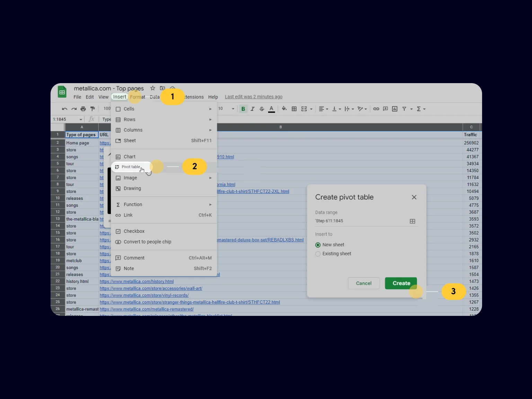This screenshot has height=399, width=532.
Task: Choose Rows in the Insert menu
Action: point(164,119)
